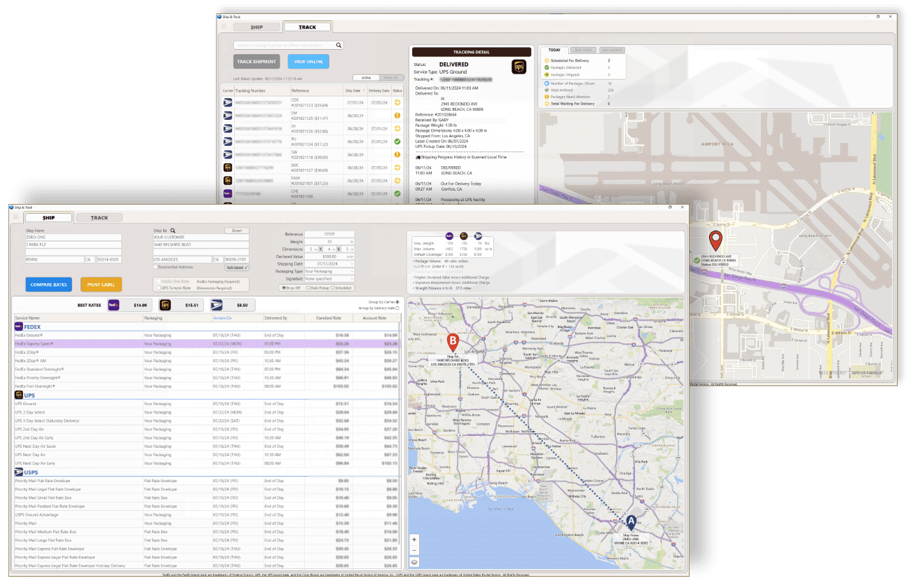Image resolution: width=911 pixels, height=588 pixels.
Task: Click USPS carrier icon in CDS row
Action: point(227,102)
